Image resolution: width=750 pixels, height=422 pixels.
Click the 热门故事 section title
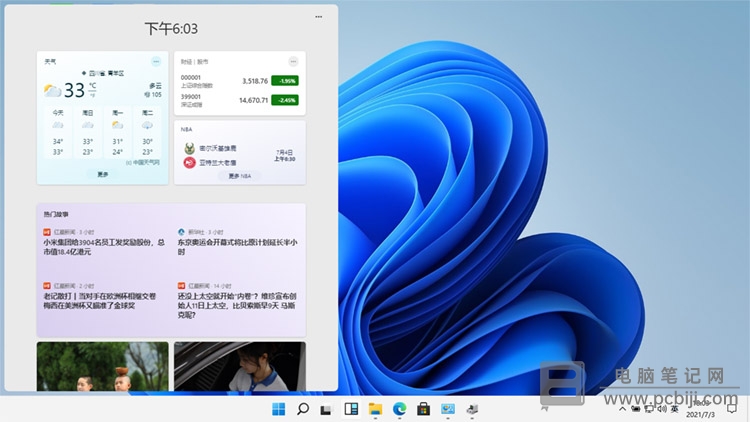[56, 214]
